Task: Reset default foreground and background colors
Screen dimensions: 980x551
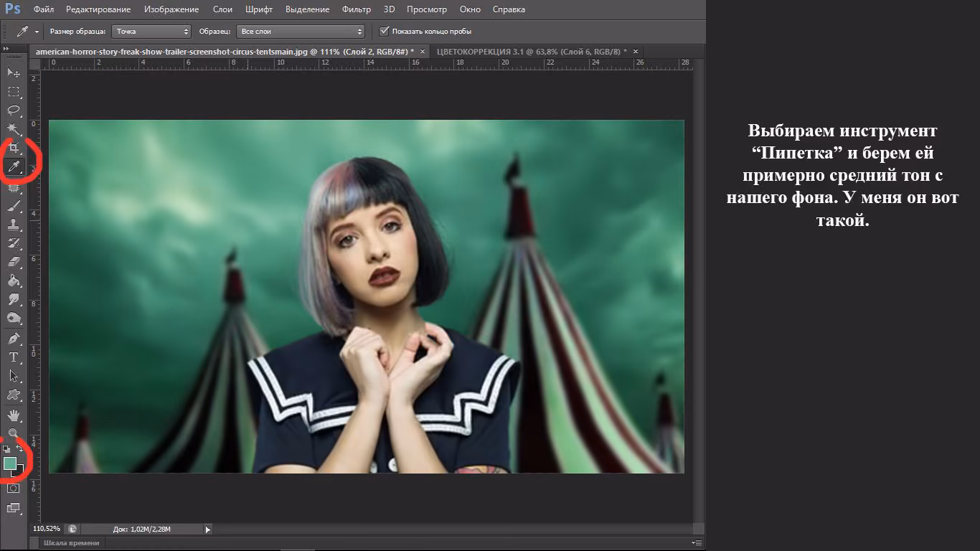Action: coord(6,449)
